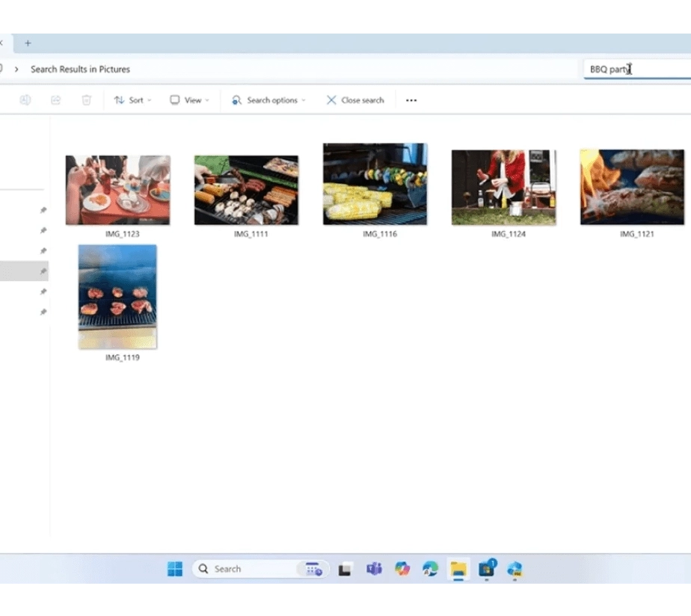Click the IMG_1121 file name
The width and height of the screenshot is (691, 616).
click(x=637, y=234)
